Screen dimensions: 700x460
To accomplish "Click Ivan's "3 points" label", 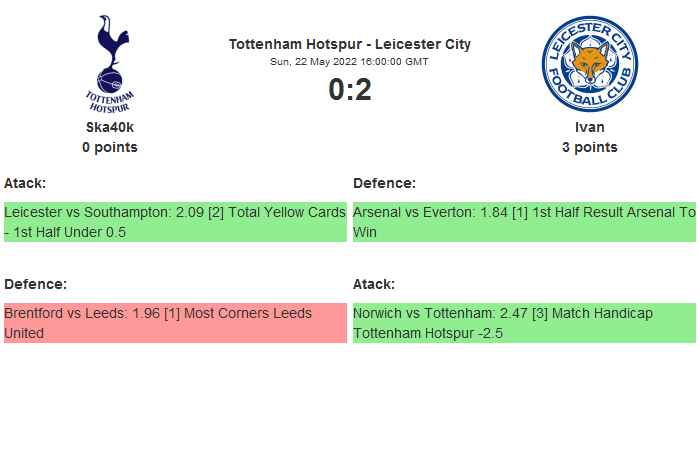I will pos(589,147).
